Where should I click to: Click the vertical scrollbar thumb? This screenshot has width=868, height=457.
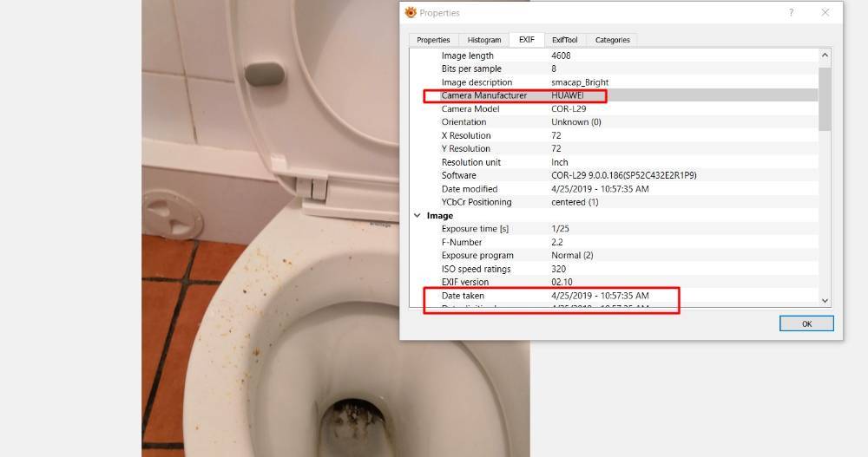coord(825,99)
